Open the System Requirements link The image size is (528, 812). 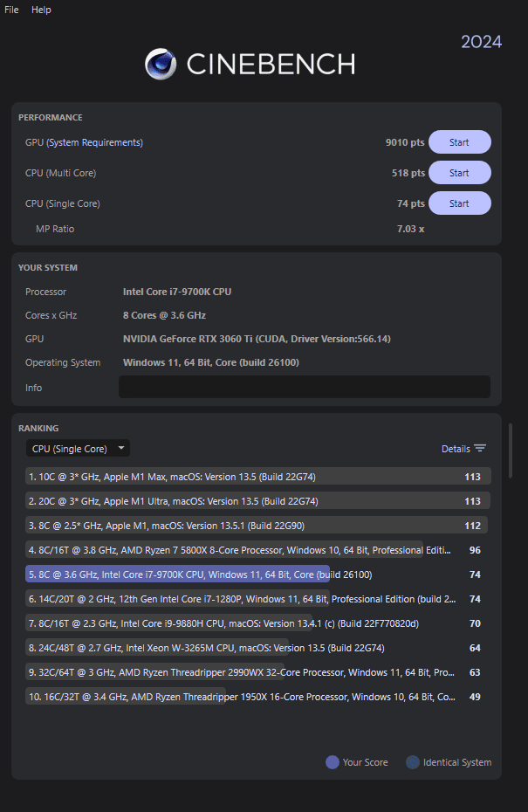[95, 142]
